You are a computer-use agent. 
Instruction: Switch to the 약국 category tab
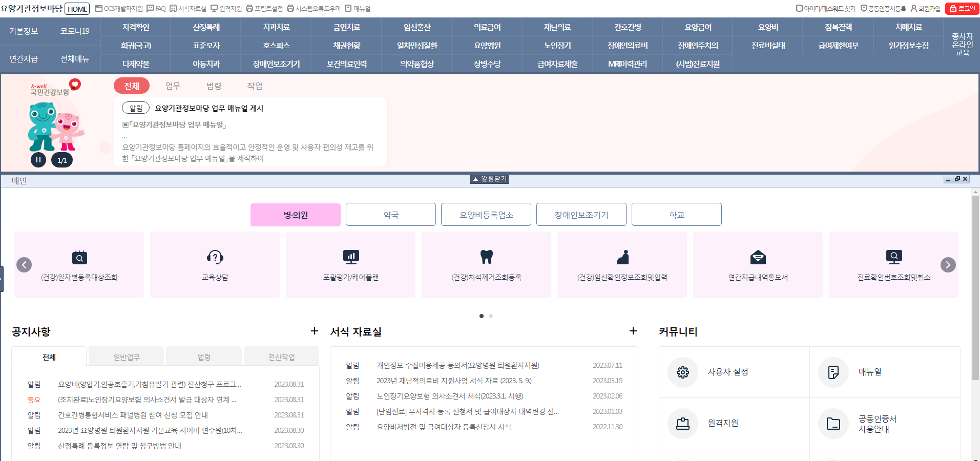[391, 215]
